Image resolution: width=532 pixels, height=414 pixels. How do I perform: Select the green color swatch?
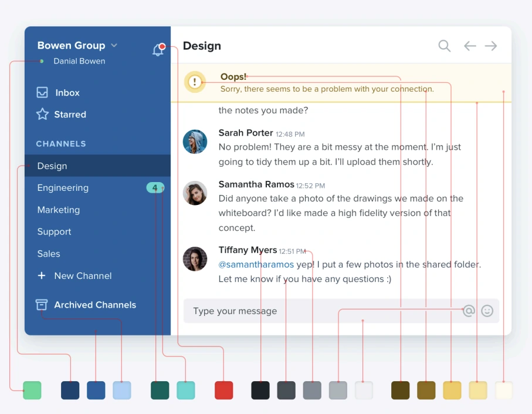[x=32, y=390]
